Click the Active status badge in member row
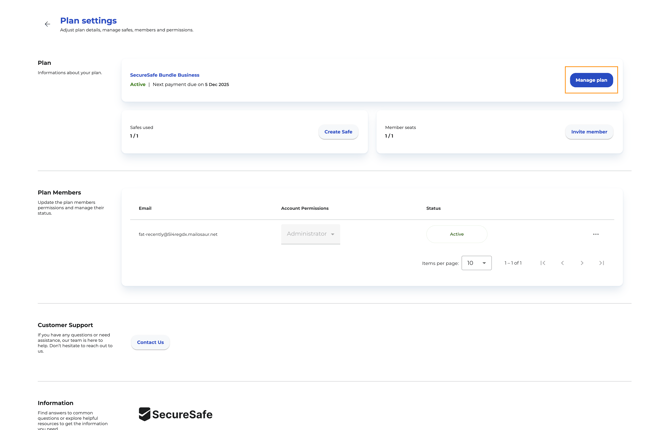Image resolution: width=670 pixels, height=430 pixels. (x=457, y=234)
